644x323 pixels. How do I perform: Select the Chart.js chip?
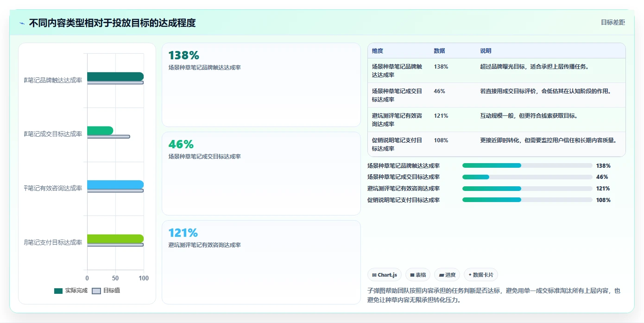coord(385,275)
